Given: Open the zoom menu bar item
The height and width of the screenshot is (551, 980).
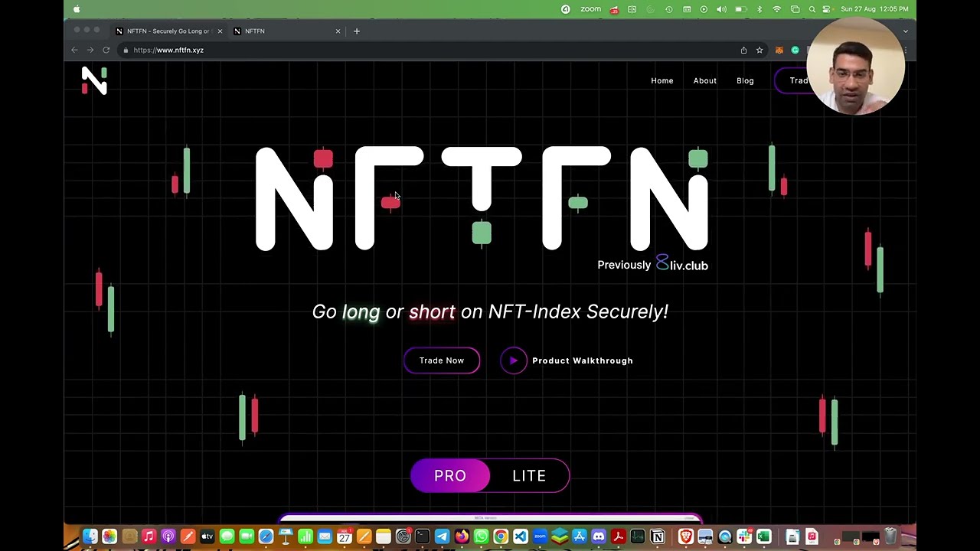Looking at the screenshot, I should coord(590,9).
